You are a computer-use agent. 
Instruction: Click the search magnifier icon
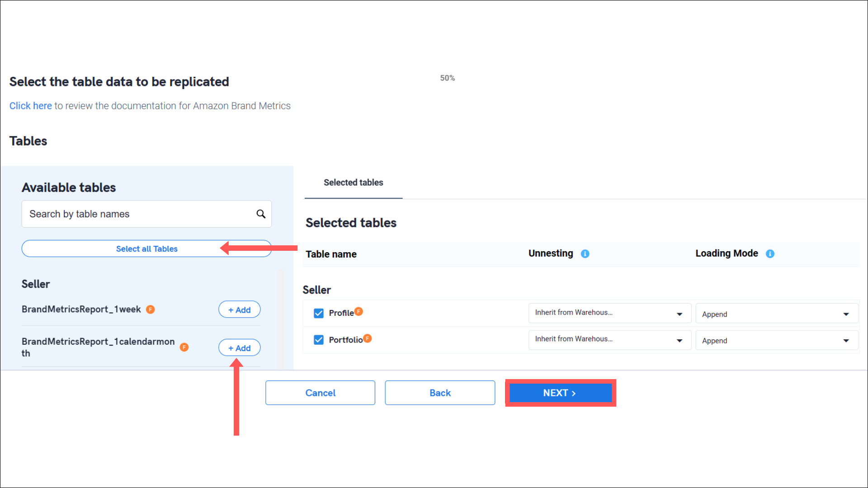pyautogui.click(x=261, y=214)
